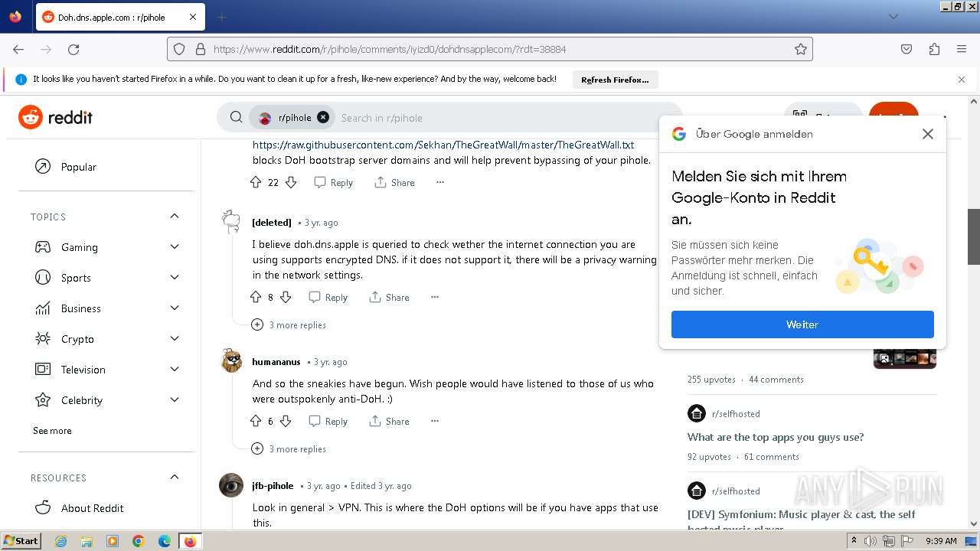
Task: Share the TheGreatWall comment
Action: pyautogui.click(x=394, y=182)
